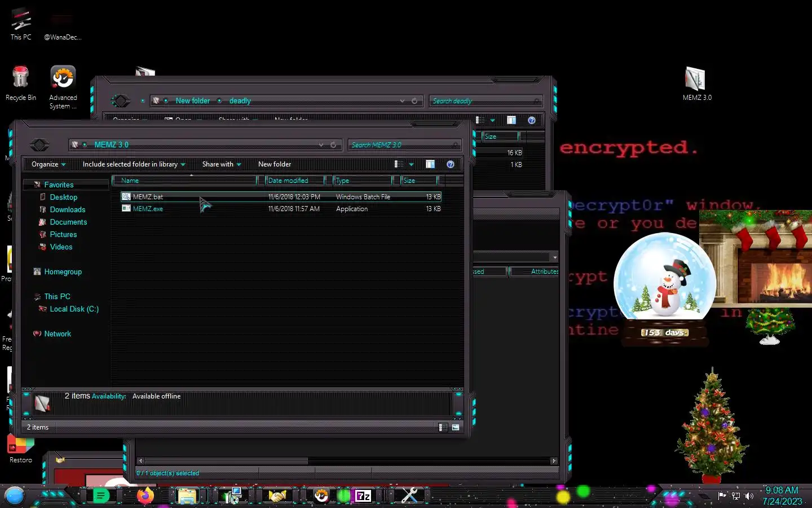Open green chat app in taskbar
Viewport: 812px width, 508px height.
pos(101,496)
